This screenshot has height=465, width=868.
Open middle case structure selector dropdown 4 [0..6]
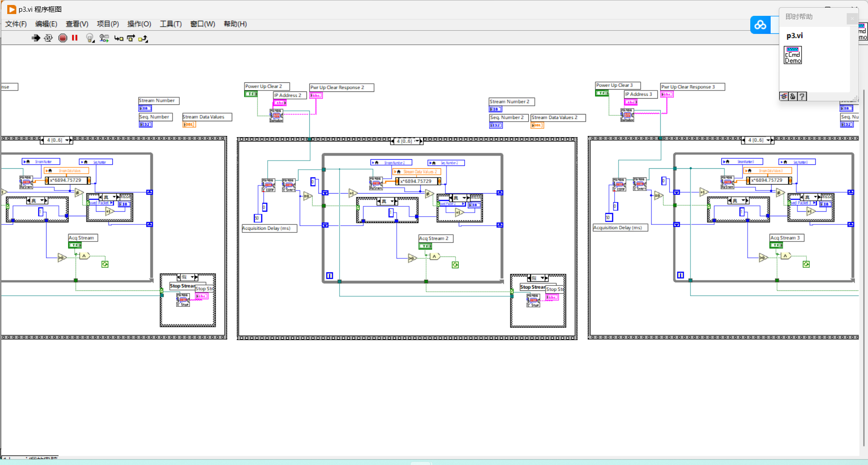407,141
